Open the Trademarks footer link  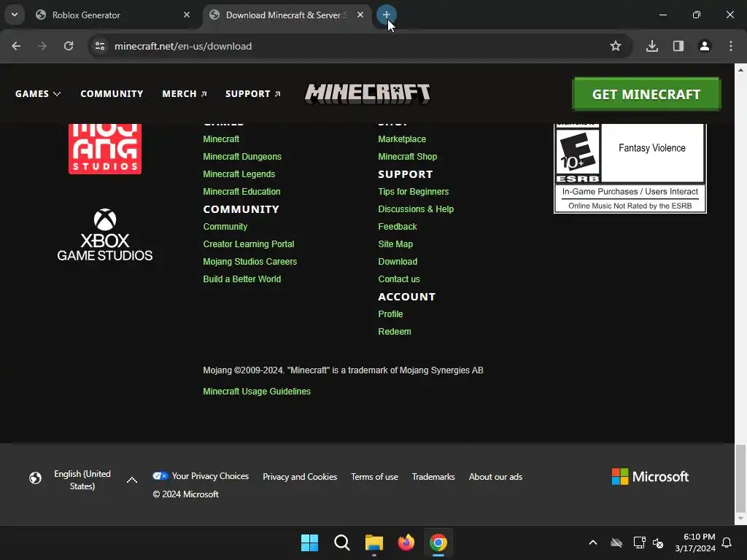pyautogui.click(x=433, y=477)
